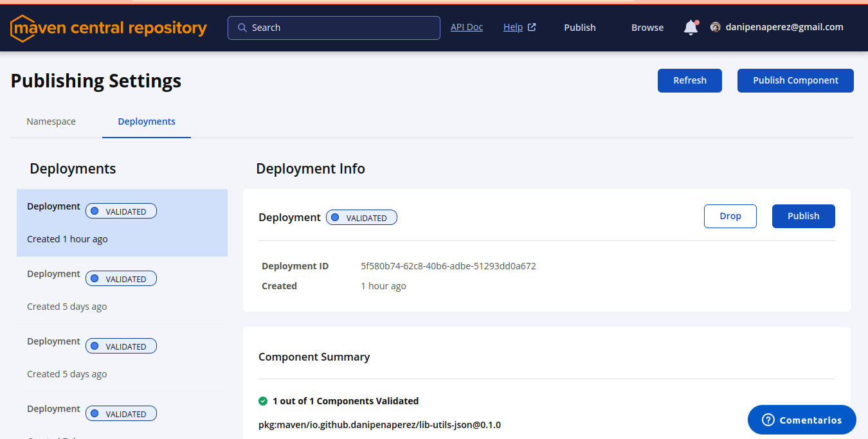
Task: Click VALIDATED badge in Deployment Info
Action: click(x=361, y=218)
